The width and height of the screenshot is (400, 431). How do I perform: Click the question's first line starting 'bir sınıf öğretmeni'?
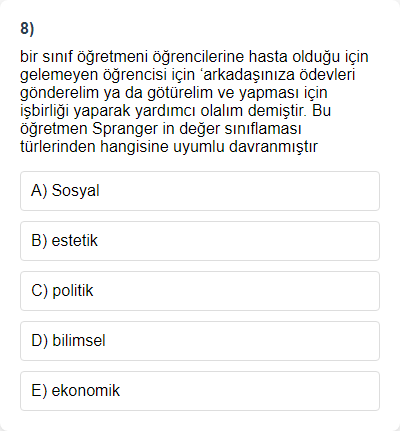194,57
